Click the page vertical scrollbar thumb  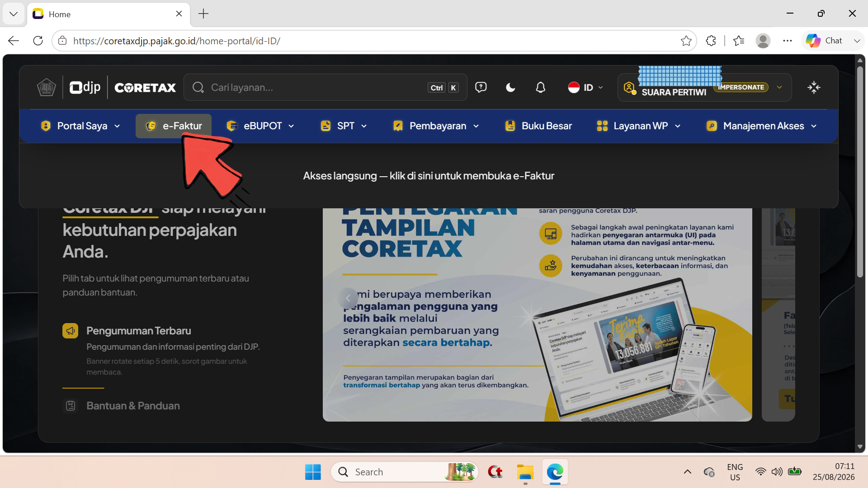pyautogui.click(x=860, y=172)
